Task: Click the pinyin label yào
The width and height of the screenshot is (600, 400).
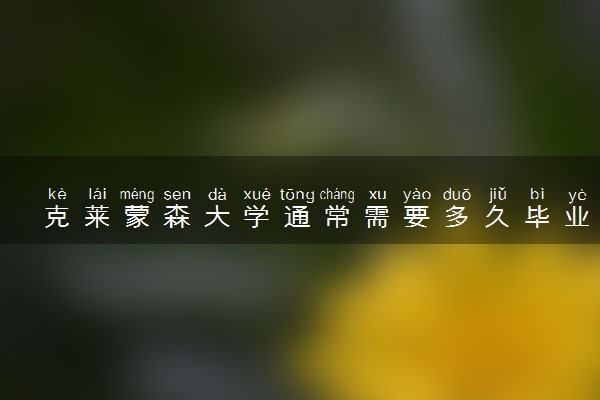Action: click(x=417, y=195)
